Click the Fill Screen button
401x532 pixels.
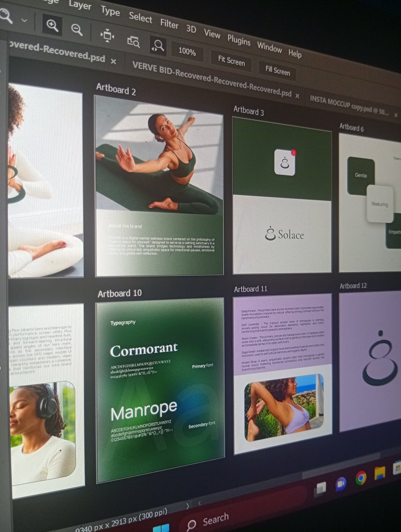tap(278, 70)
